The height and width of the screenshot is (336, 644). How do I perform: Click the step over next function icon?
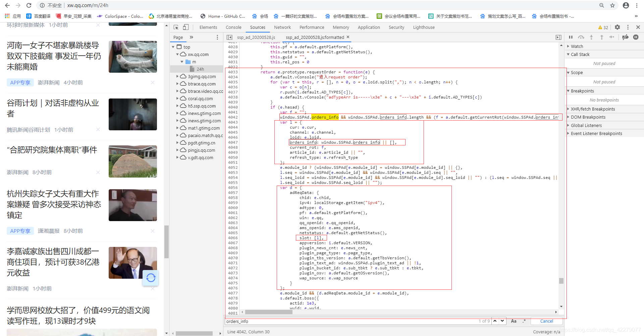click(x=581, y=37)
